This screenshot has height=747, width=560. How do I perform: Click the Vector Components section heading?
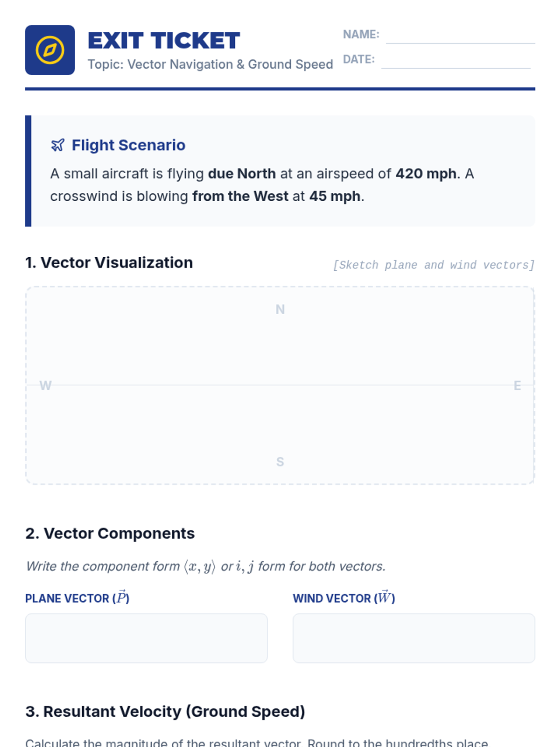tap(110, 533)
